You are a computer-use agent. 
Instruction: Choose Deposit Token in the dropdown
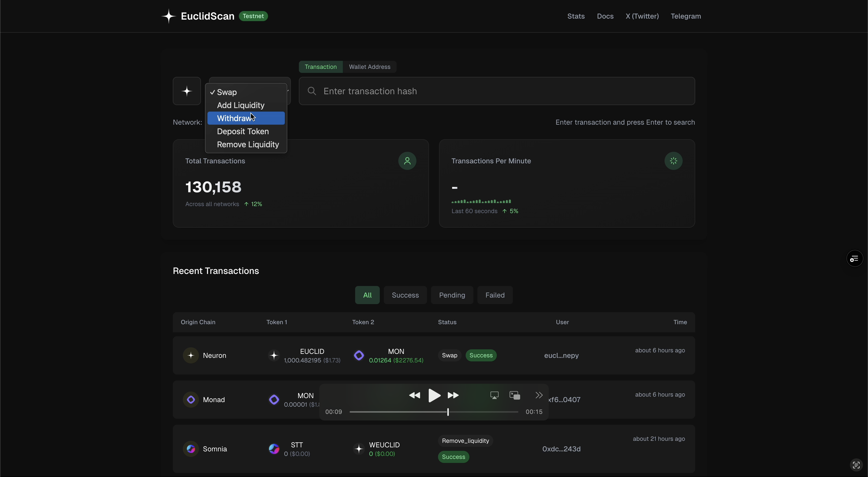[x=246, y=131]
